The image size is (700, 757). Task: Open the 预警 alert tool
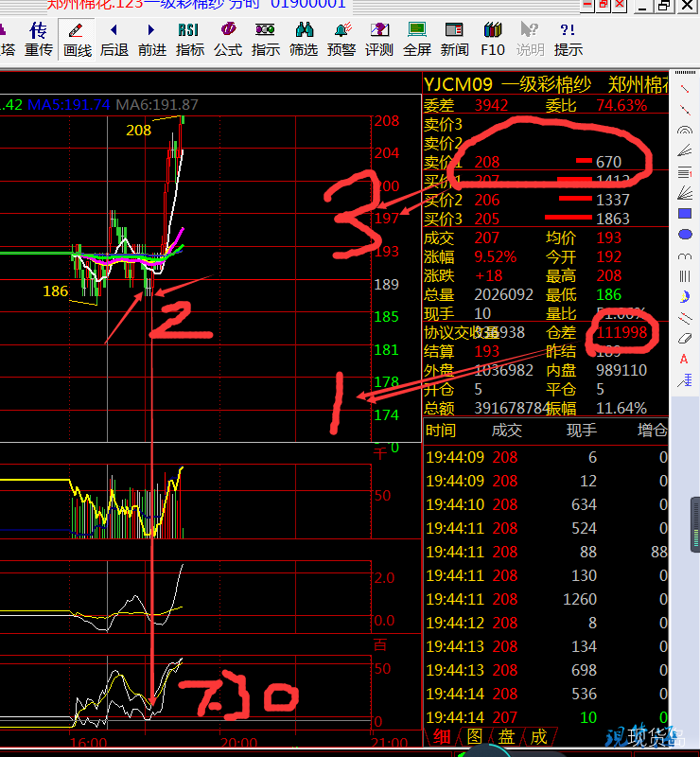point(341,39)
